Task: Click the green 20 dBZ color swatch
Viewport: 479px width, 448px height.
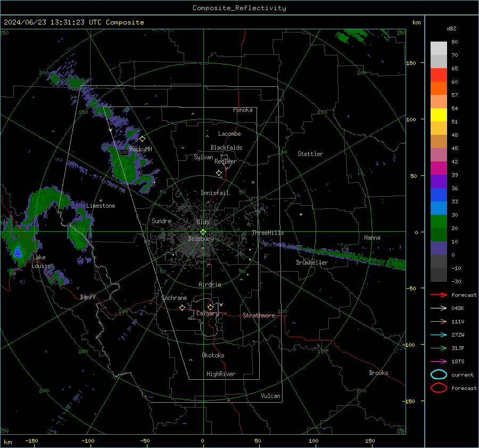Action: pos(439,222)
